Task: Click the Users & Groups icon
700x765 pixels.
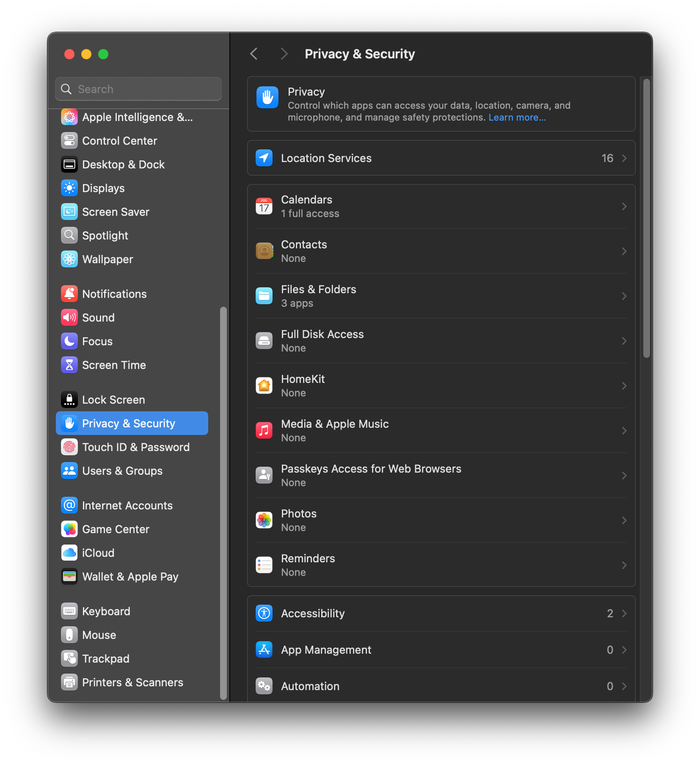Action: click(69, 471)
